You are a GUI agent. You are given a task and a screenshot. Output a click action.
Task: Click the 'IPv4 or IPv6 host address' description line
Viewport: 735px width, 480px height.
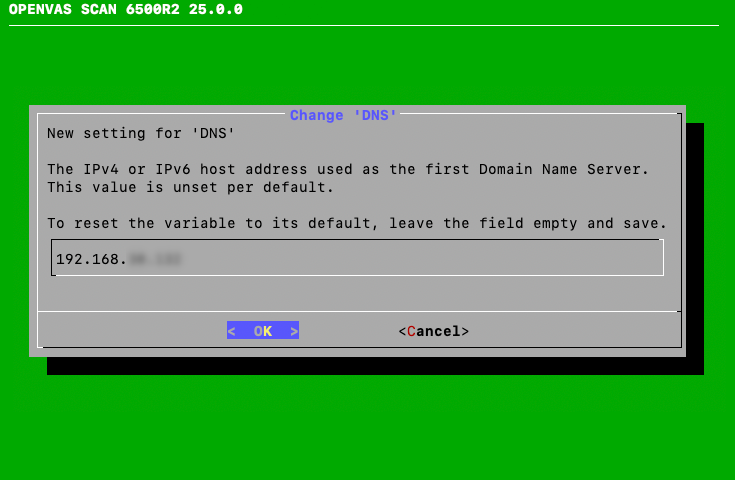click(348, 169)
